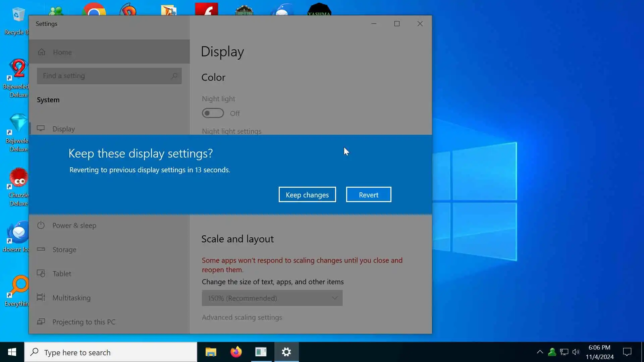Click the Storage sidebar icon

pos(41,249)
